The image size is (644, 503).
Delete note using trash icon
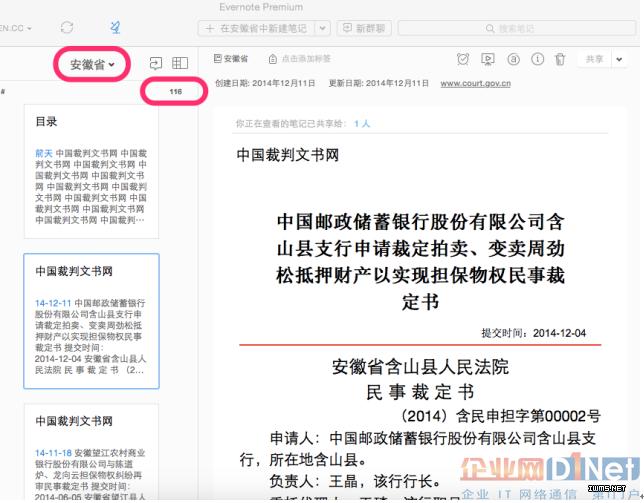562,60
